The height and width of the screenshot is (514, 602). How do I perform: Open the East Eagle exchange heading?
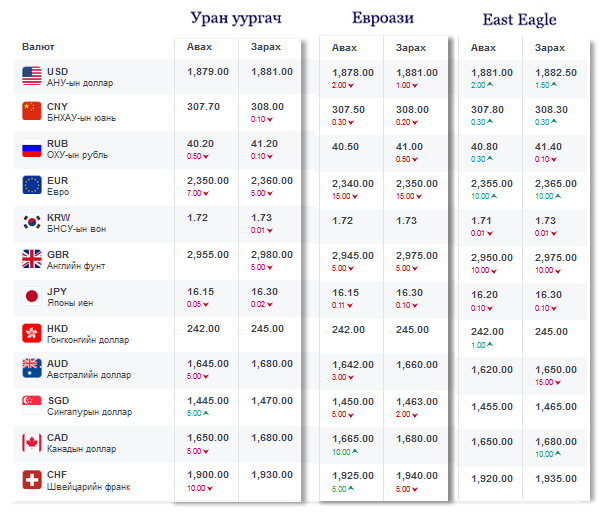coord(519,19)
